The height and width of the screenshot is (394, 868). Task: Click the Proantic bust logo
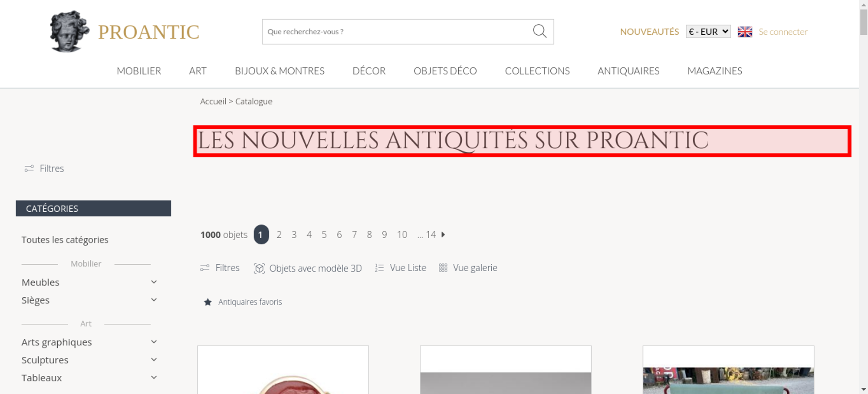click(x=69, y=32)
